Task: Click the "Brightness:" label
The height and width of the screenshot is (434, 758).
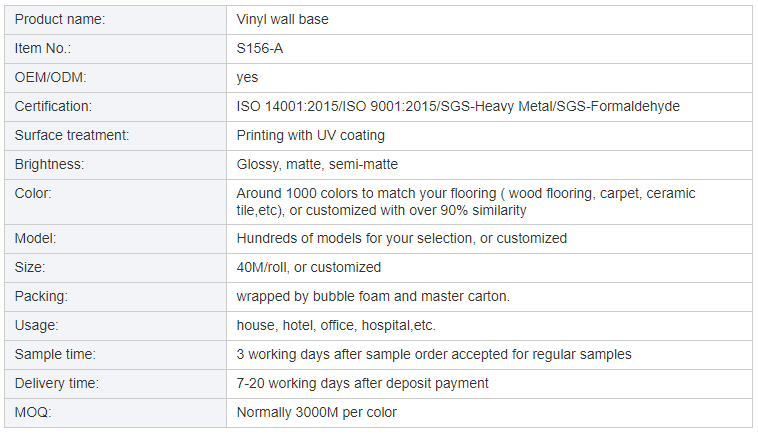Action: point(49,164)
